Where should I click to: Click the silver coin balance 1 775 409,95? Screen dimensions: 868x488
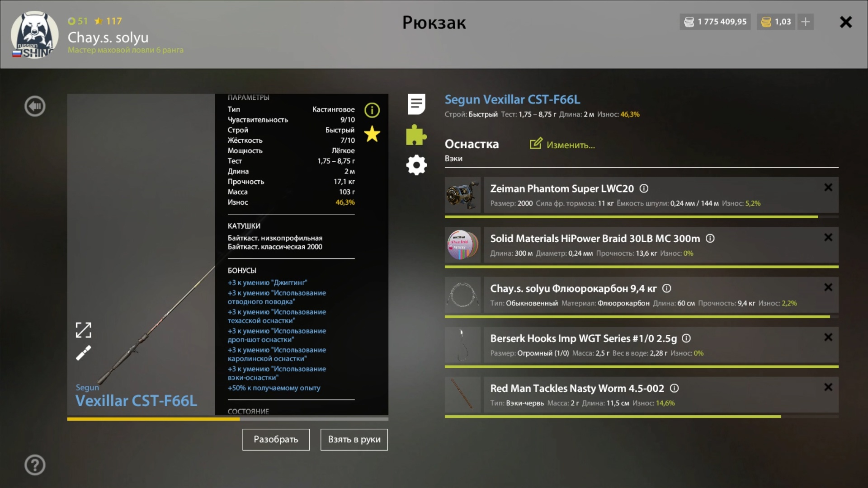tap(715, 22)
